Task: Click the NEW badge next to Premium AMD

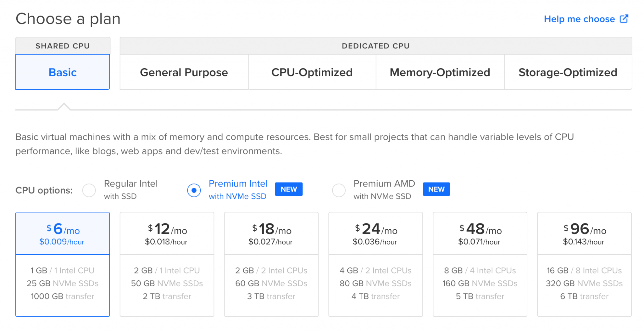Action: click(x=436, y=189)
